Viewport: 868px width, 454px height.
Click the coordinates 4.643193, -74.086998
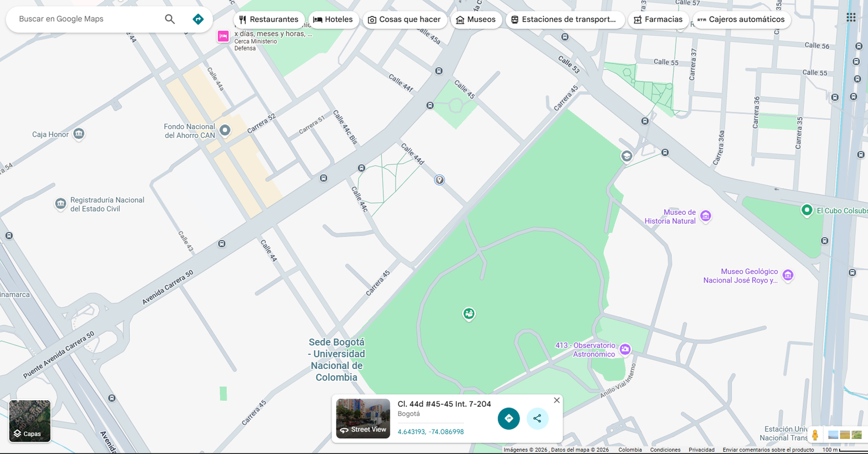[x=430, y=432]
